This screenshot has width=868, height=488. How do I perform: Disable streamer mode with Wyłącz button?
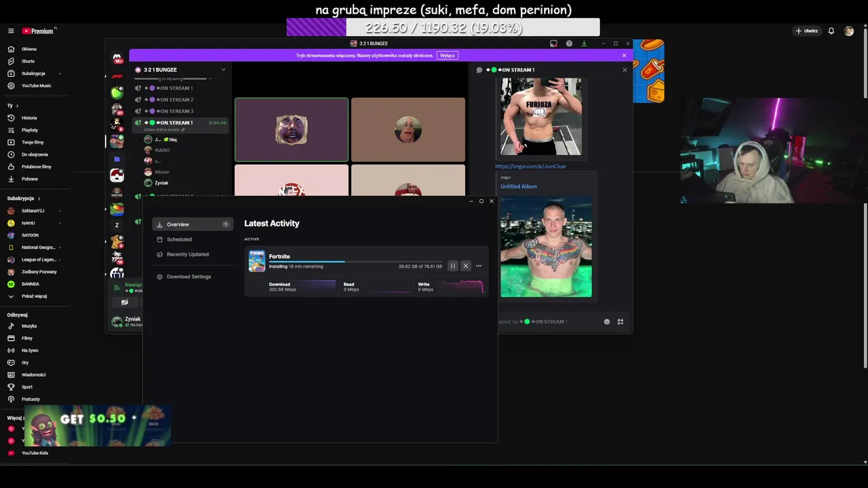(x=447, y=56)
